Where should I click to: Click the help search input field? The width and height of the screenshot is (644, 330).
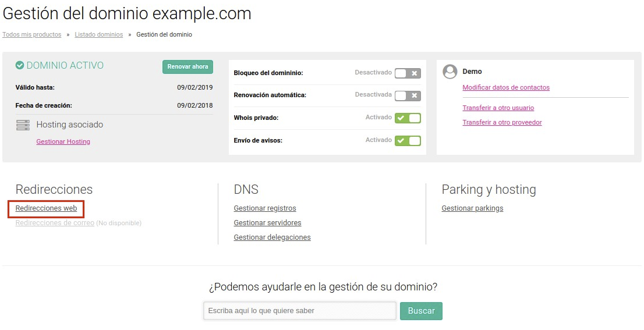[x=300, y=311]
